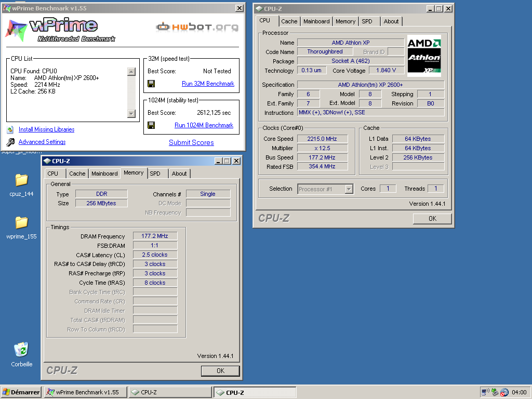Click the Multiplier x 12.5 field

322,148
